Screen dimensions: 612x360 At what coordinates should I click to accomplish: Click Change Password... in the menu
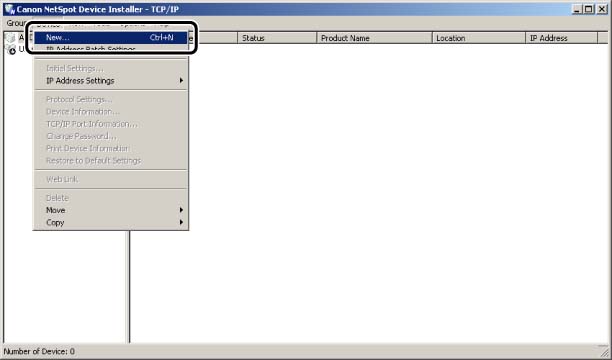(x=111, y=136)
